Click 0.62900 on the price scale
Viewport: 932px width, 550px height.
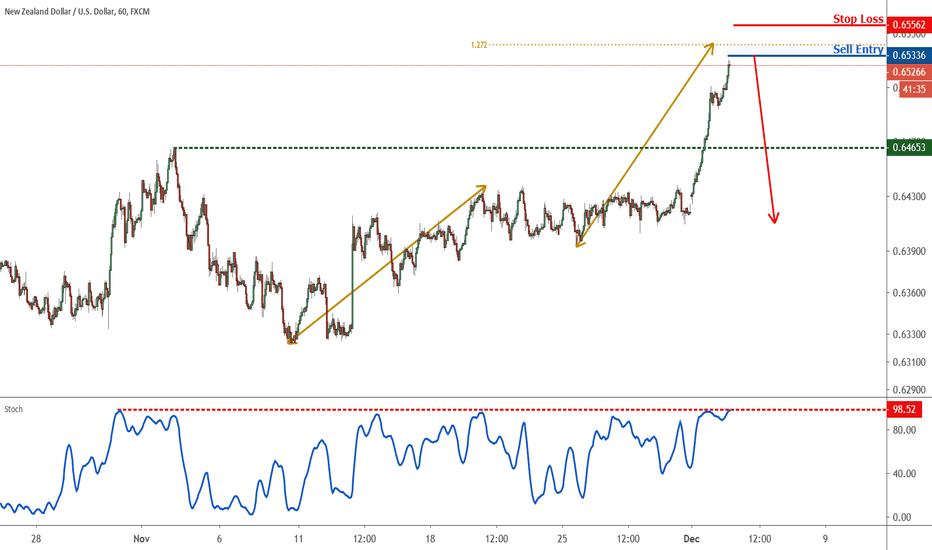coord(908,390)
